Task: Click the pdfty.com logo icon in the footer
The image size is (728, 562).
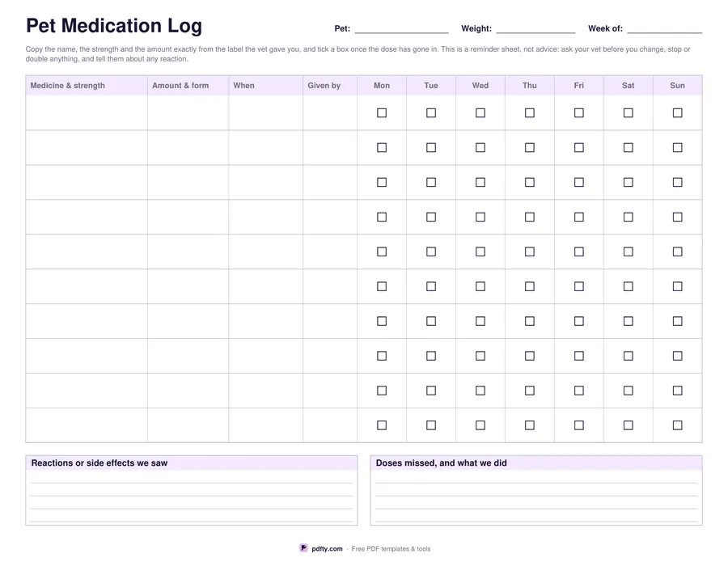Action: point(303,548)
